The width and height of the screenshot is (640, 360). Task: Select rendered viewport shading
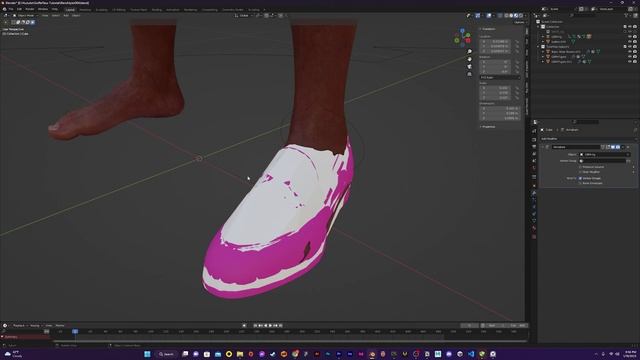[x=521, y=16]
